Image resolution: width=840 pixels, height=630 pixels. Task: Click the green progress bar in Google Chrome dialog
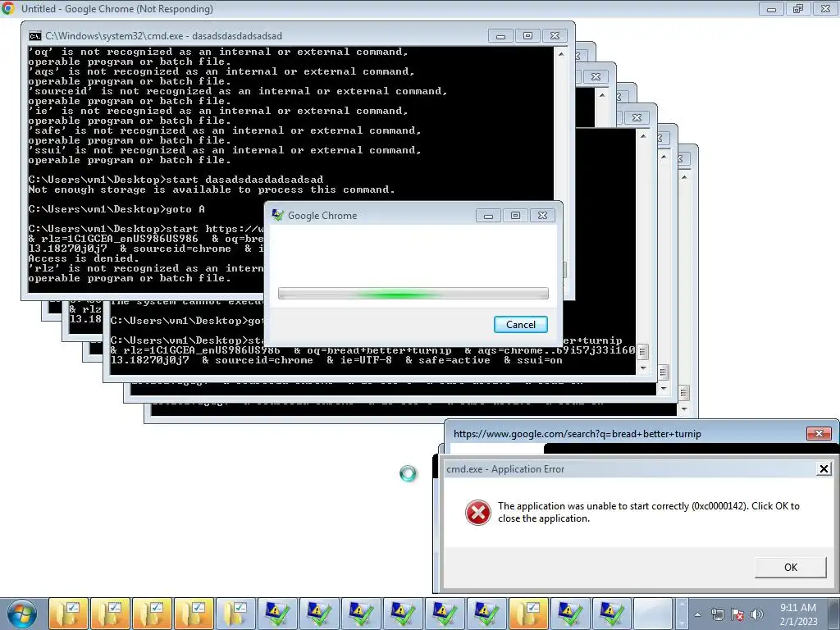(413, 294)
